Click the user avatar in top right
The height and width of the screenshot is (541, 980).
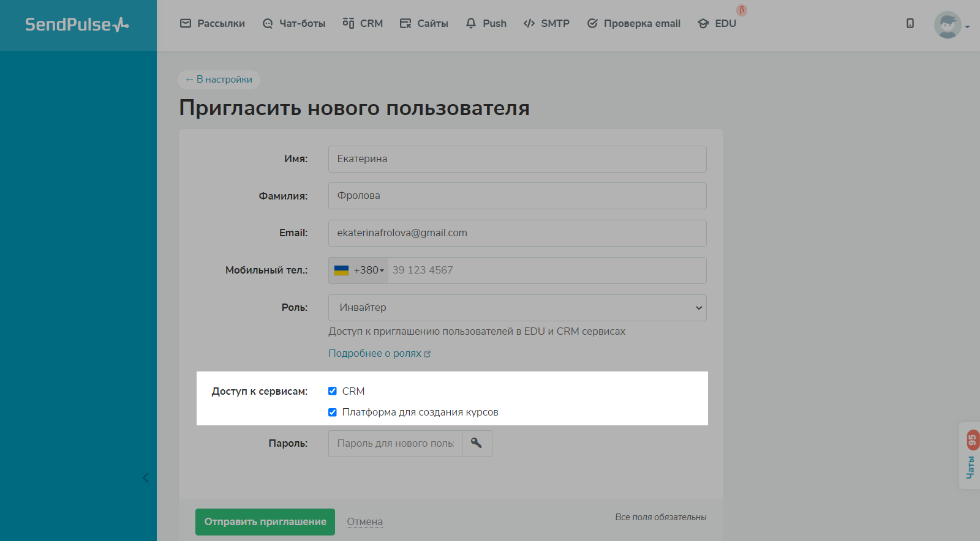pos(947,25)
